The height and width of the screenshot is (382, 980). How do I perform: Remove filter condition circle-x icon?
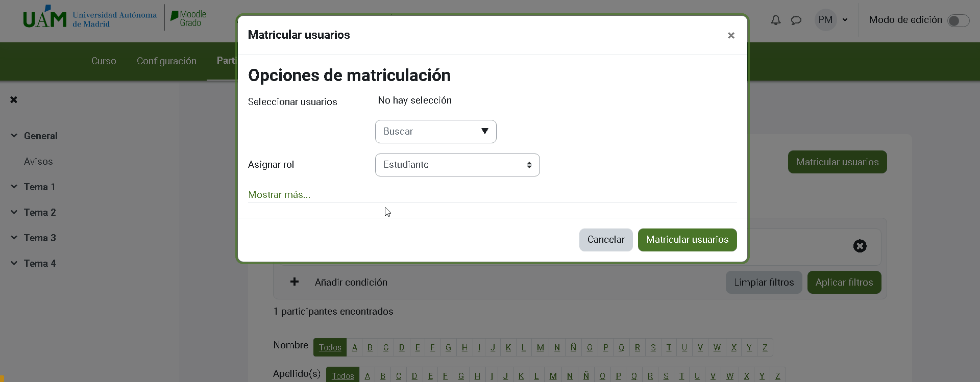(x=860, y=246)
